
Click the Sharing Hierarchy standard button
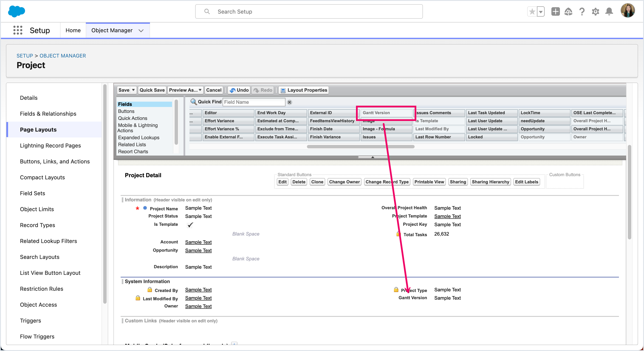[x=490, y=182]
